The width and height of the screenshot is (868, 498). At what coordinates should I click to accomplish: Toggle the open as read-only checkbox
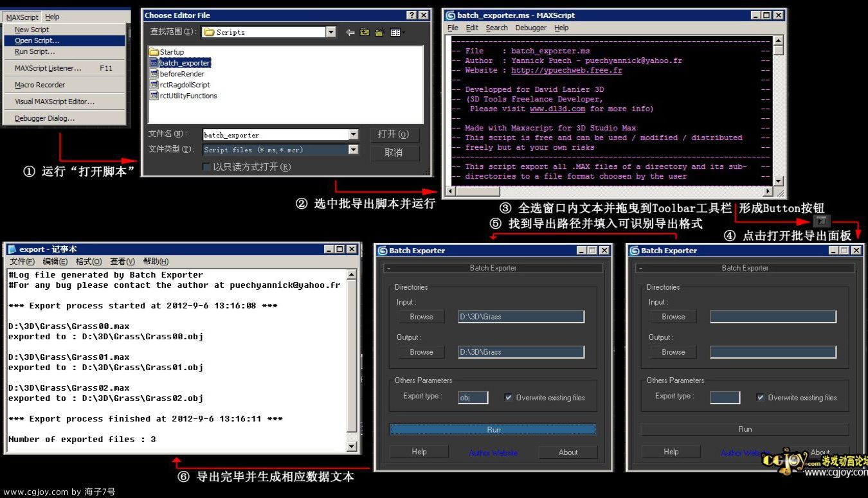click(x=206, y=167)
